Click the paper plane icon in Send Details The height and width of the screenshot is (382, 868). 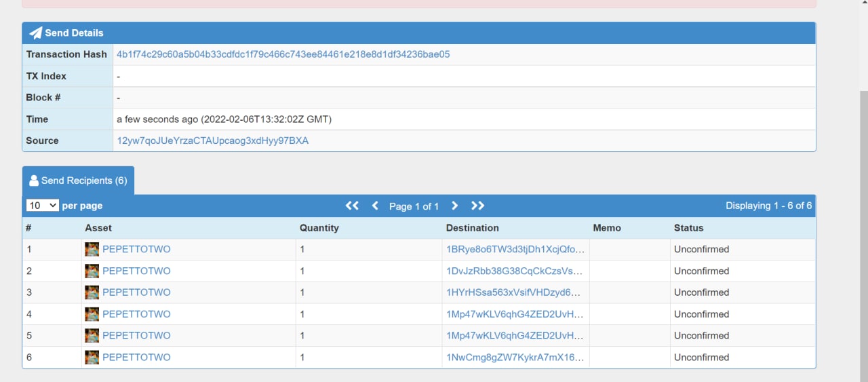click(35, 33)
